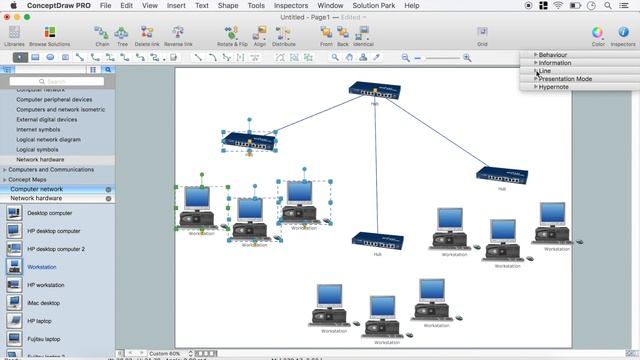640x360 pixels.
Task: Open the Shape menu
Action: [x=228, y=6]
